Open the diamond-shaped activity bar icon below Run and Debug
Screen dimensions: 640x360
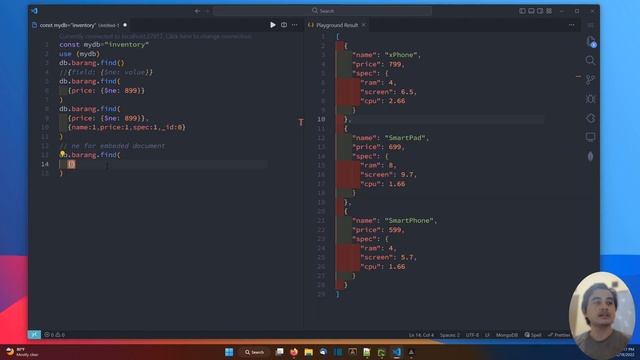[590, 118]
